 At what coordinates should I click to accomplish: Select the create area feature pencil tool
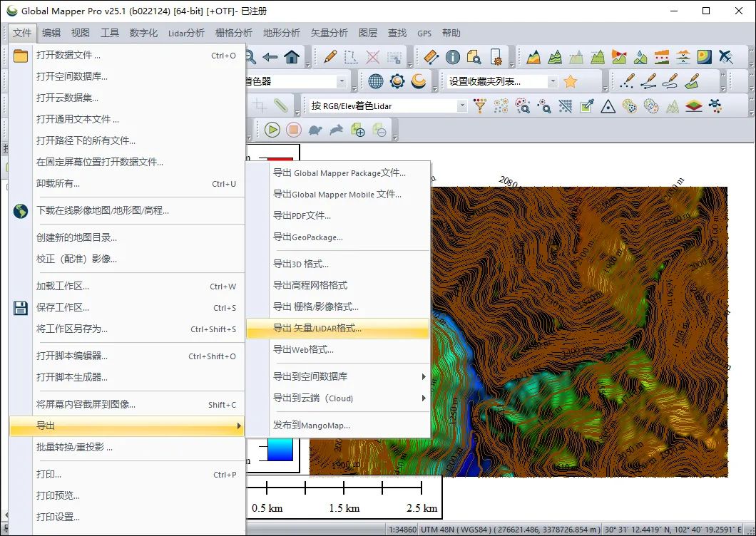691,81
